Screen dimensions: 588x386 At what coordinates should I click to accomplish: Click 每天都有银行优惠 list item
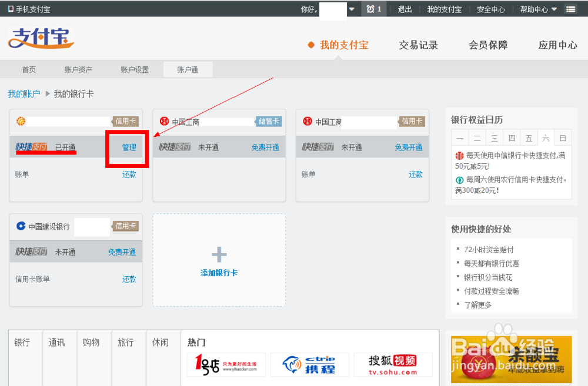pyautogui.click(x=492, y=263)
